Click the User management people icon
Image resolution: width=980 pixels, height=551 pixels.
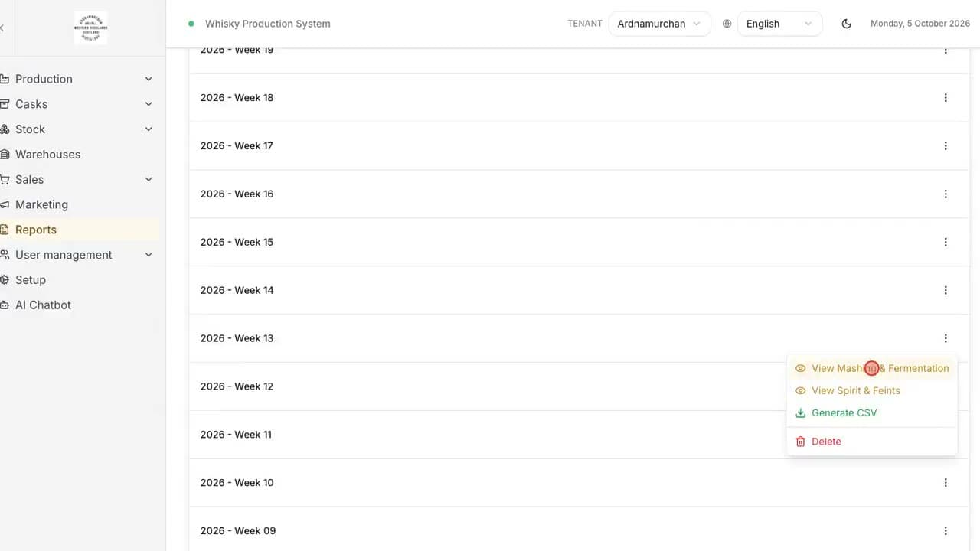[4, 255]
